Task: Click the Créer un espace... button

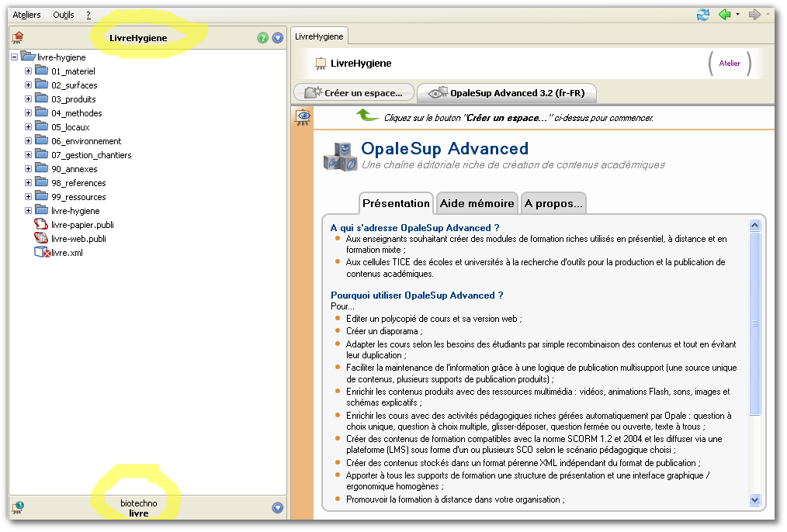Action: [x=354, y=93]
